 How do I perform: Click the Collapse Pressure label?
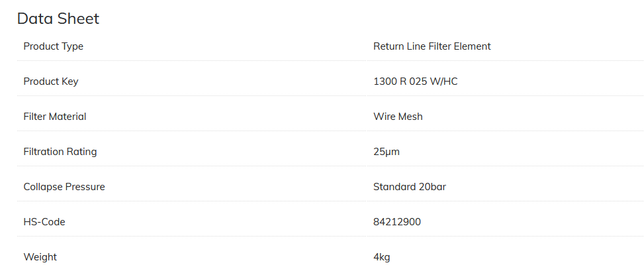tap(64, 187)
